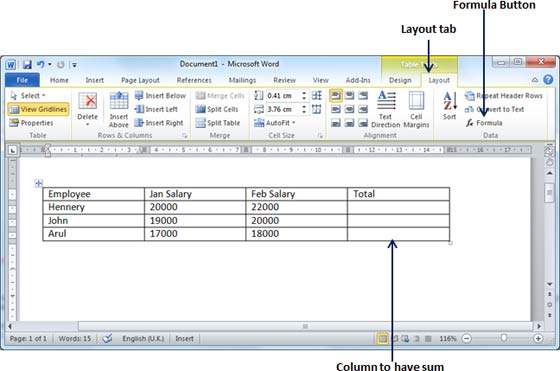
Task: Open Cell Size dialog launcher
Action: click(320, 136)
